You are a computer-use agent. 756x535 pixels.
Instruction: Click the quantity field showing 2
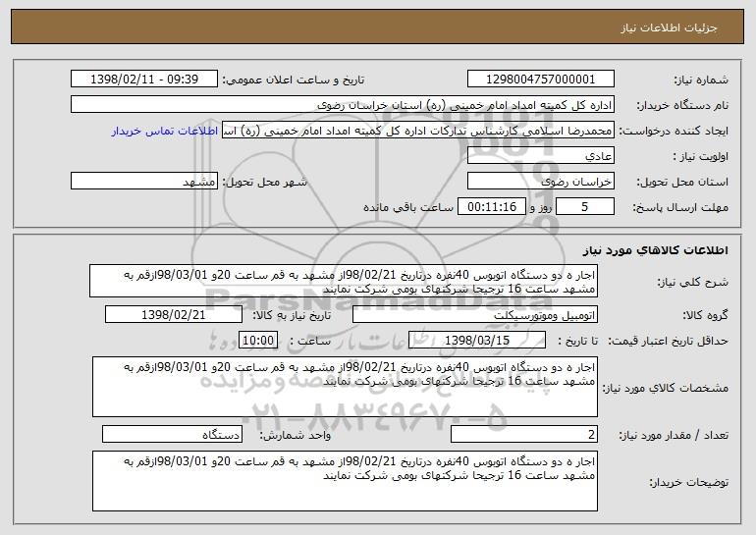[x=524, y=435]
